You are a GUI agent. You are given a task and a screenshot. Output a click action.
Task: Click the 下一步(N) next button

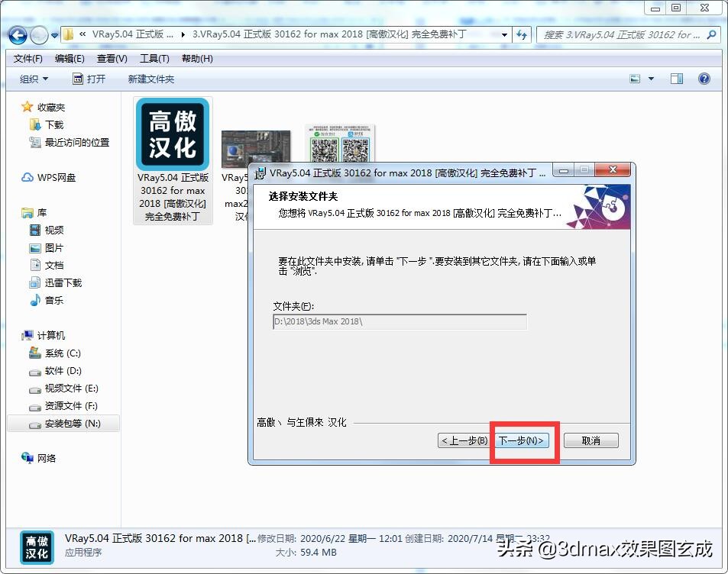[x=521, y=440]
